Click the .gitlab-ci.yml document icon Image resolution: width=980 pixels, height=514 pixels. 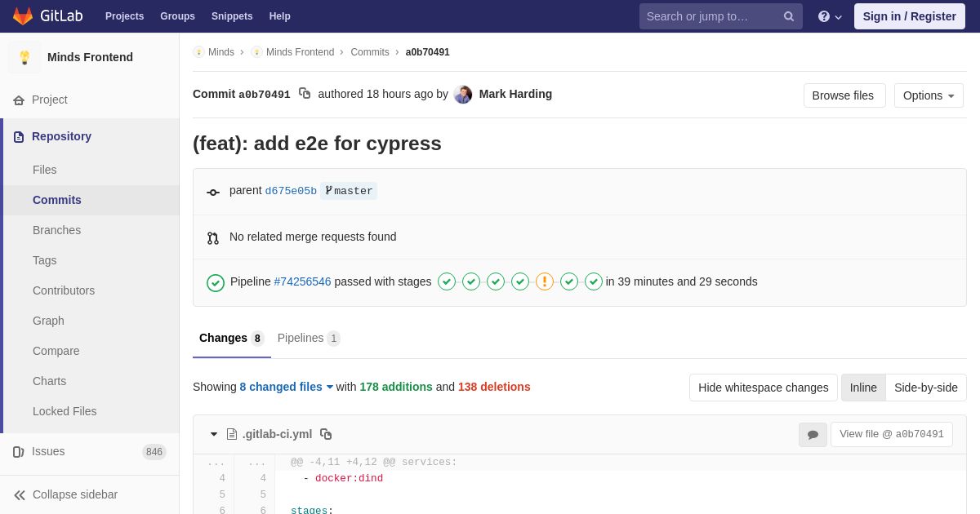point(232,434)
